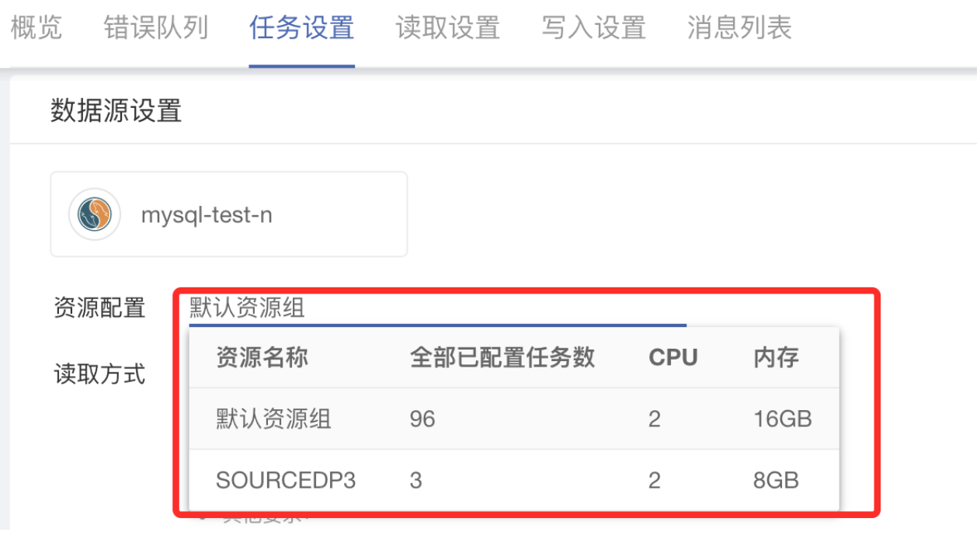Select the 任务设置 tab
The image size is (980, 539).
(301, 29)
